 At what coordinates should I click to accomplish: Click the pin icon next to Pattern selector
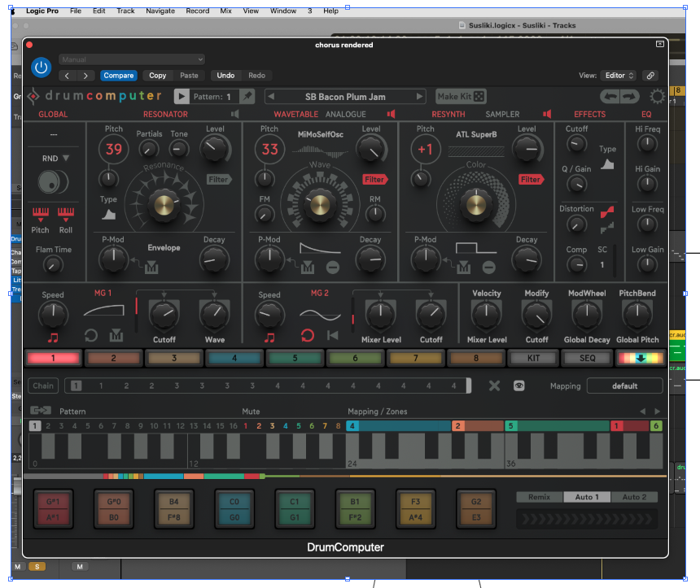click(x=247, y=96)
